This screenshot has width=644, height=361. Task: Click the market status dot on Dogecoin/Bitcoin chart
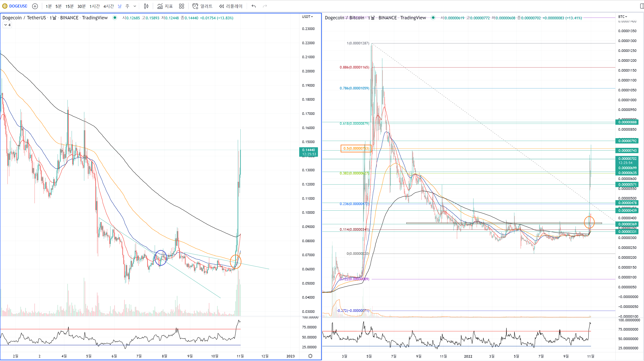433,18
